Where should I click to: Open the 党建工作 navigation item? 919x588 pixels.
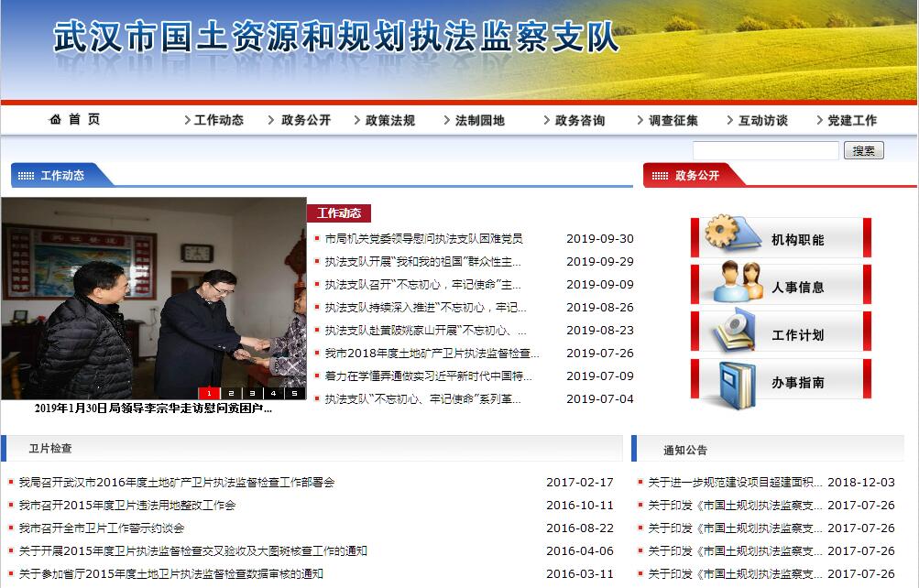click(851, 120)
